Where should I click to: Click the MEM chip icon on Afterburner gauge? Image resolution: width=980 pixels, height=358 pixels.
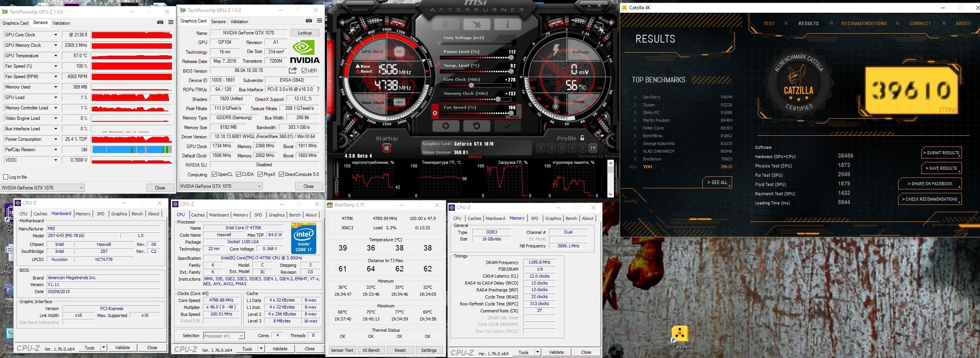(399, 102)
